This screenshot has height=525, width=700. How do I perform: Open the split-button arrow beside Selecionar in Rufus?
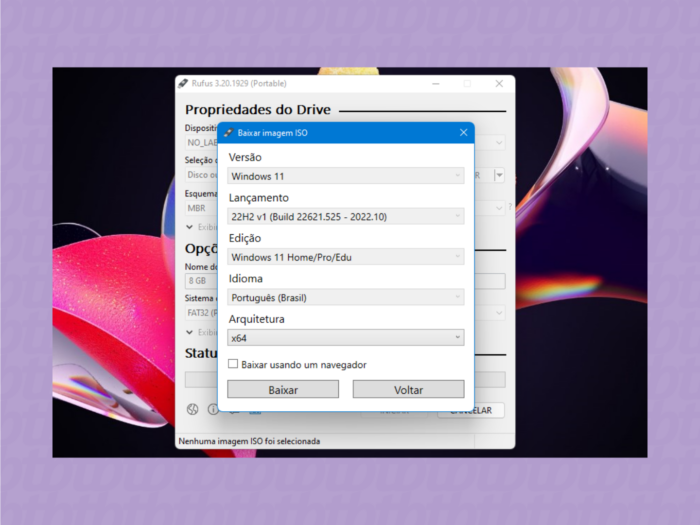coord(500,175)
